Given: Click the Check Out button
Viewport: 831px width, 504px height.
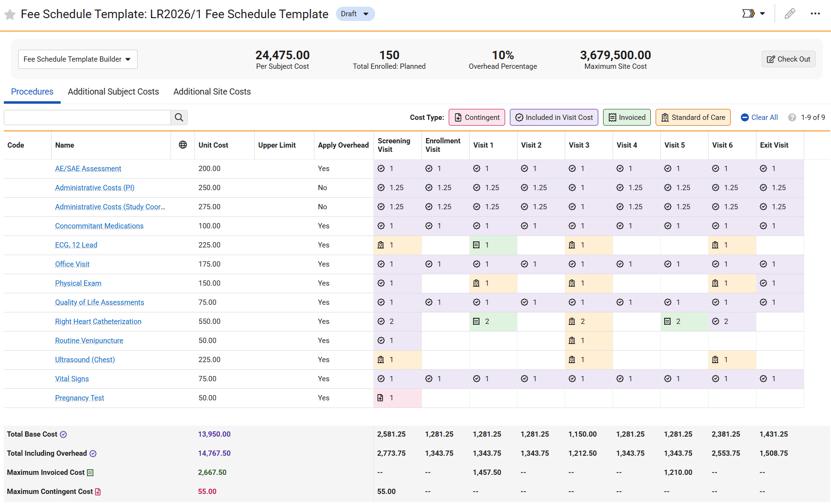Looking at the screenshot, I should [788, 59].
